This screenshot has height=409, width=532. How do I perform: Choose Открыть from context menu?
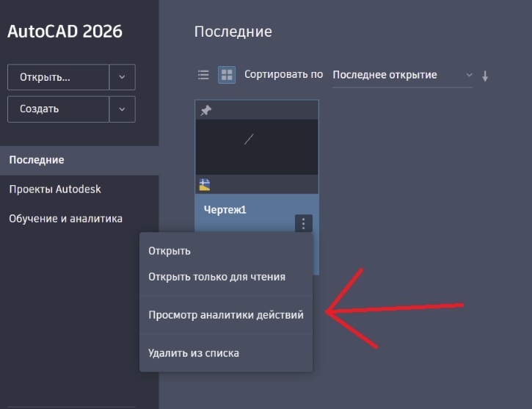click(226, 251)
